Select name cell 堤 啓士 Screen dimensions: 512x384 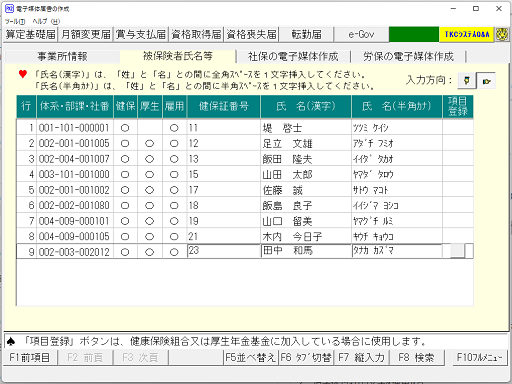306,128
